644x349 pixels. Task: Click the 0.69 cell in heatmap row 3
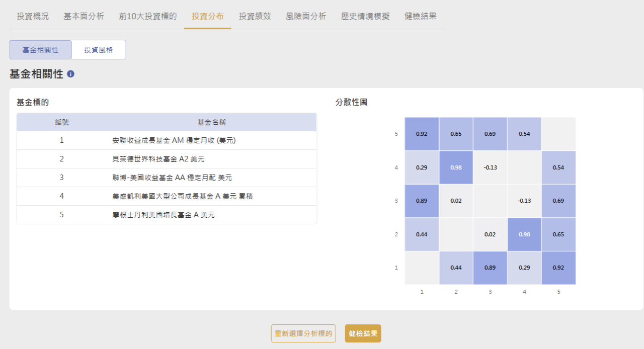coord(558,201)
